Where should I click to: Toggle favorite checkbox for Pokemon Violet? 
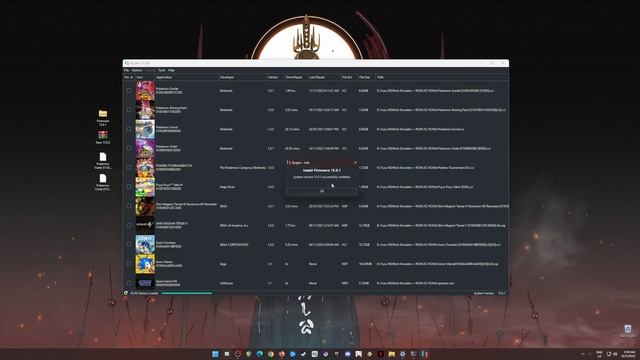coord(129,148)
